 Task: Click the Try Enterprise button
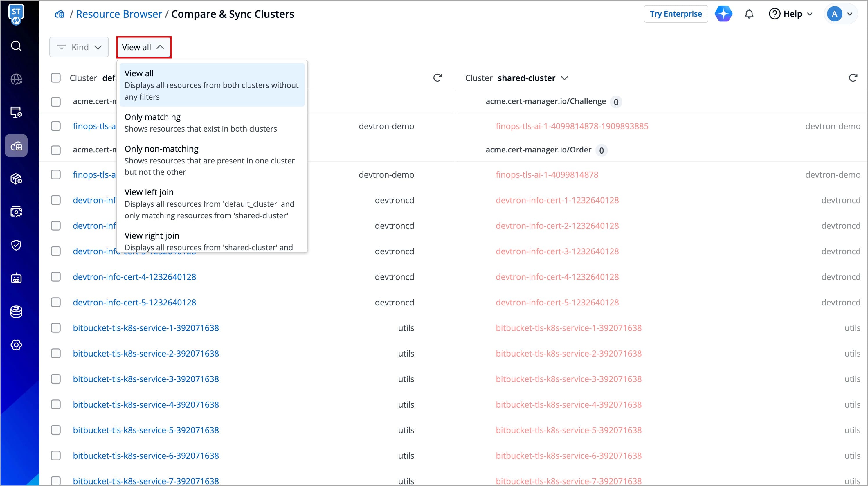pos(676,14)
